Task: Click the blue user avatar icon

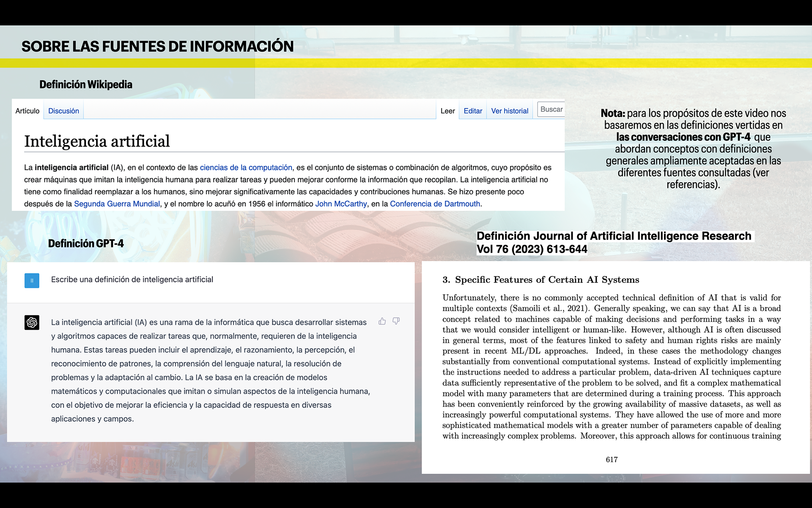Action: tap(32, 281)
